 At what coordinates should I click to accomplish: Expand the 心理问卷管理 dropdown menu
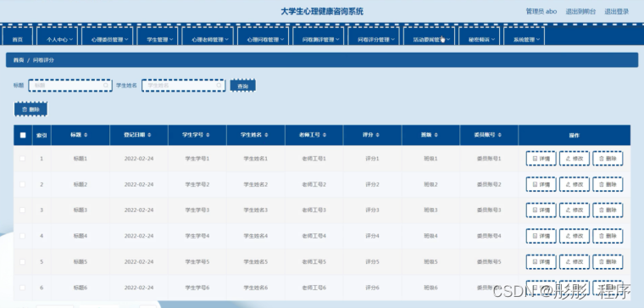[263, 37]
